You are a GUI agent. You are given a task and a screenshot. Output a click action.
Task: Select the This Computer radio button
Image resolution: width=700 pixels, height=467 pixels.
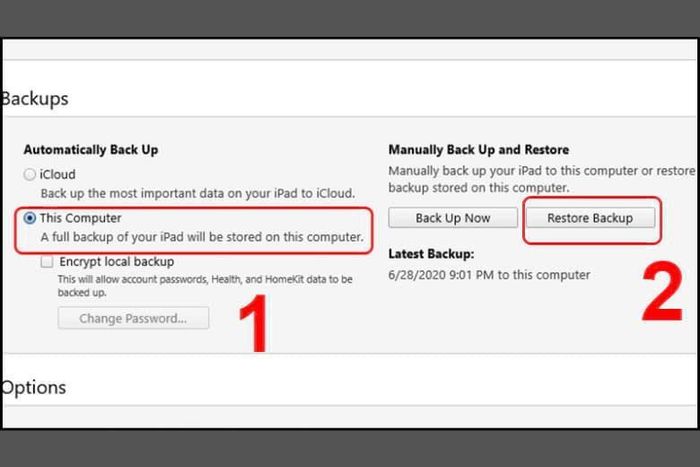point(29,218)
